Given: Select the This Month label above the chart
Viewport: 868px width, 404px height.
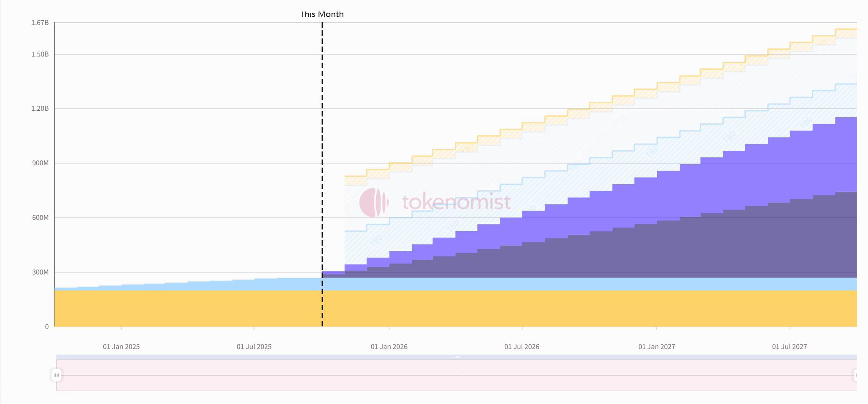Looking at the screenshot, I should tap(322, 14).
